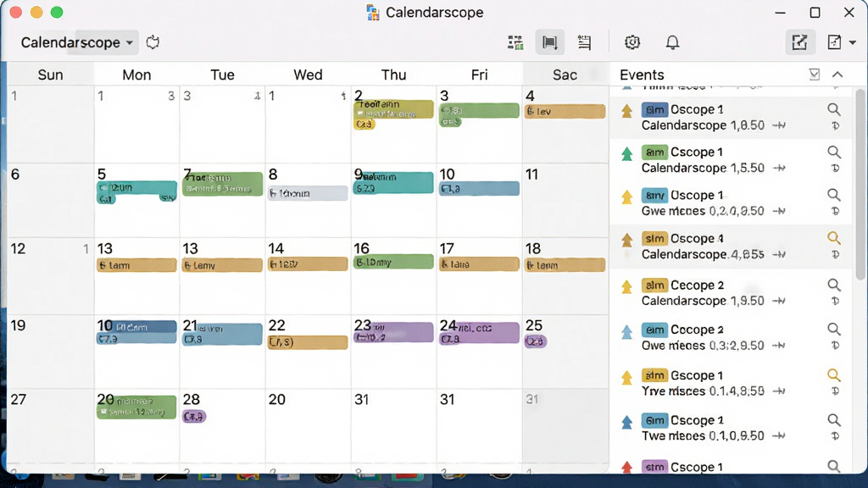Click magnifier for Calendarscope 1,9.50 event
This screenshot has height=488, width=868.
834,285
